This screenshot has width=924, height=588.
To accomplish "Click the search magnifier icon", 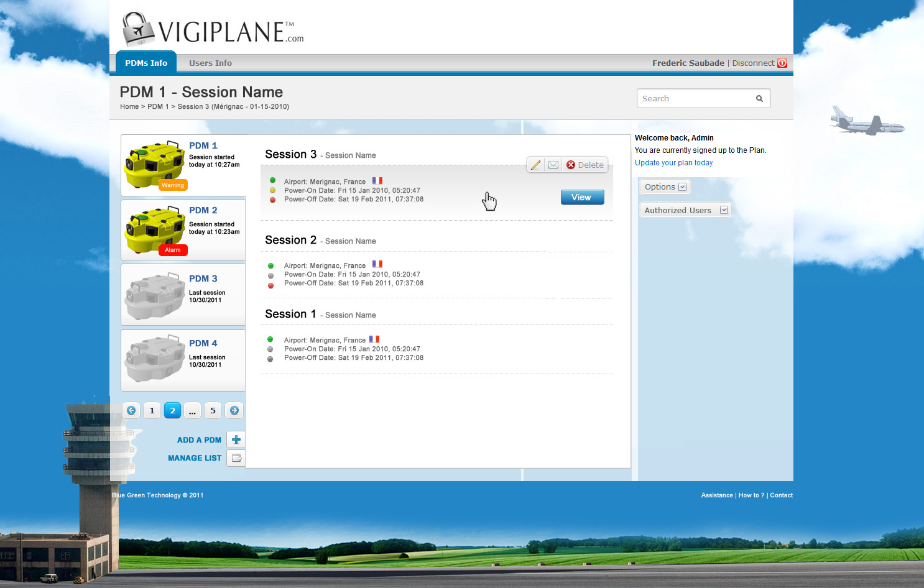I will click(759, 98).
